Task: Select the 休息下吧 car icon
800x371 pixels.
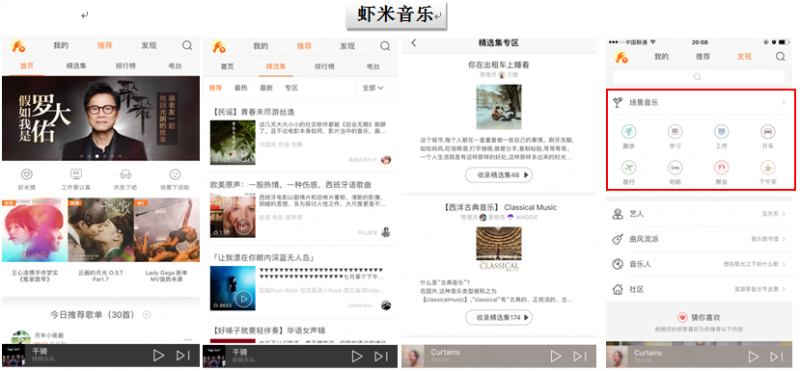Action: [x=126, y=174]
